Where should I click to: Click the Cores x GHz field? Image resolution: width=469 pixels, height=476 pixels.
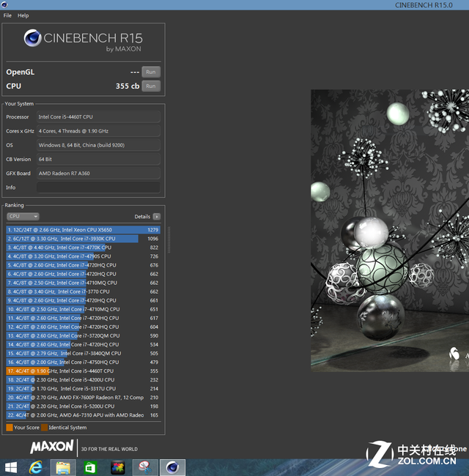point(98,131)
